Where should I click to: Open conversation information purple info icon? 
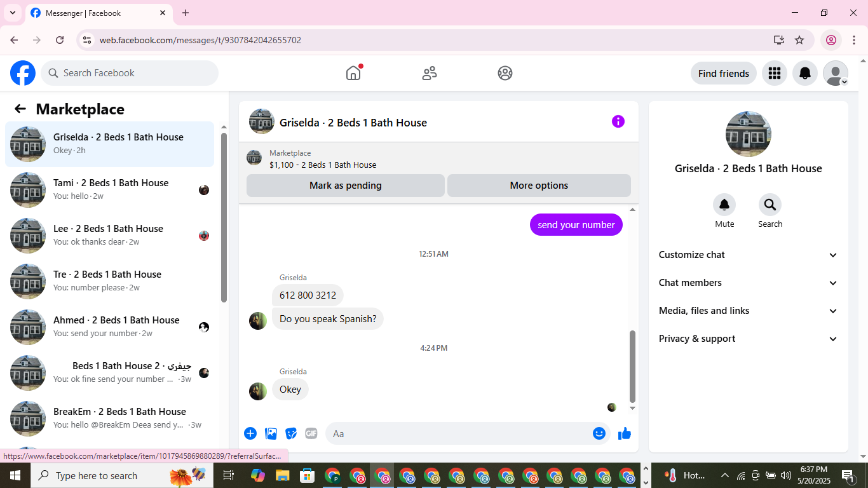pos(618,121)
